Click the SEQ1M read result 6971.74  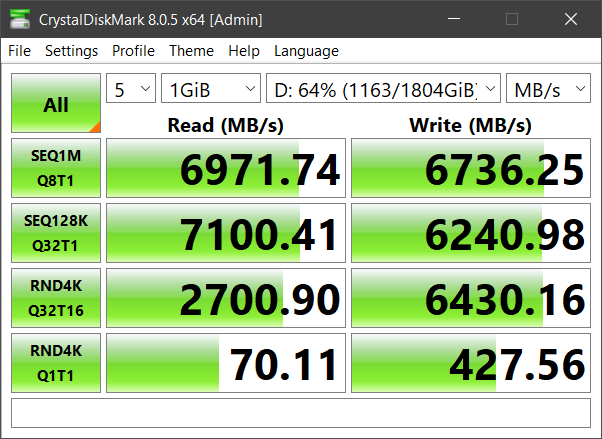point(226,168)
